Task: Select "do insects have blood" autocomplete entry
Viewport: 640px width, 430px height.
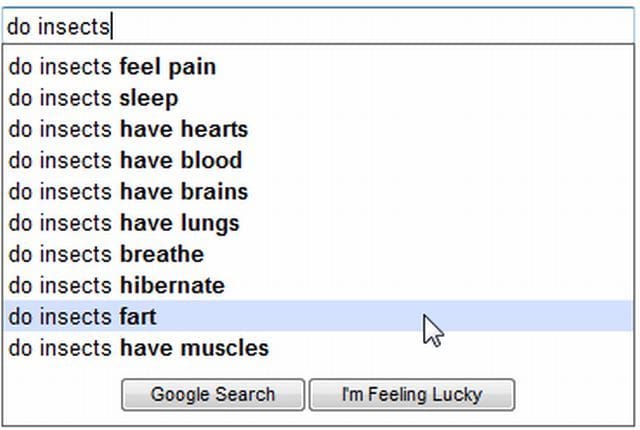Action: pyautogui.click(x=125, y=161)
